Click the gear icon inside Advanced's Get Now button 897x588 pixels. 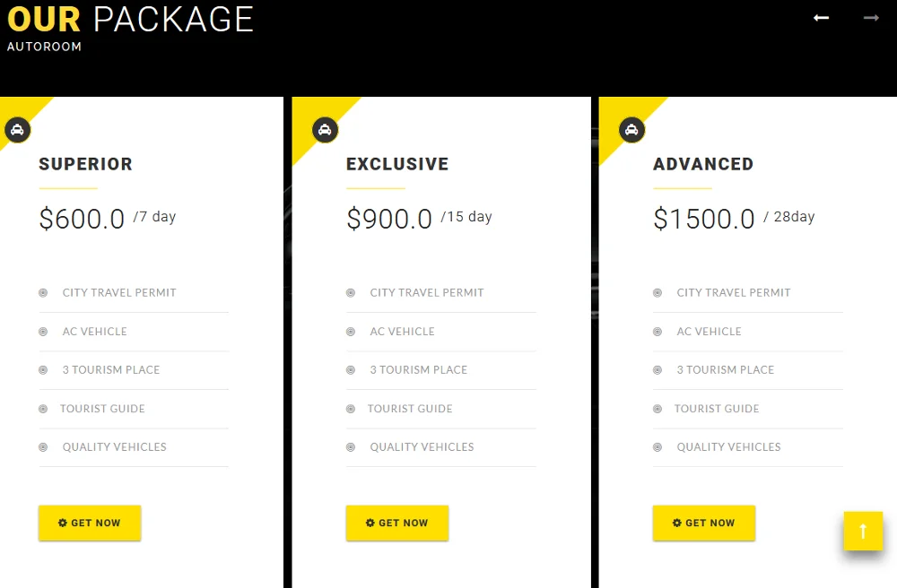pos(676,523)
